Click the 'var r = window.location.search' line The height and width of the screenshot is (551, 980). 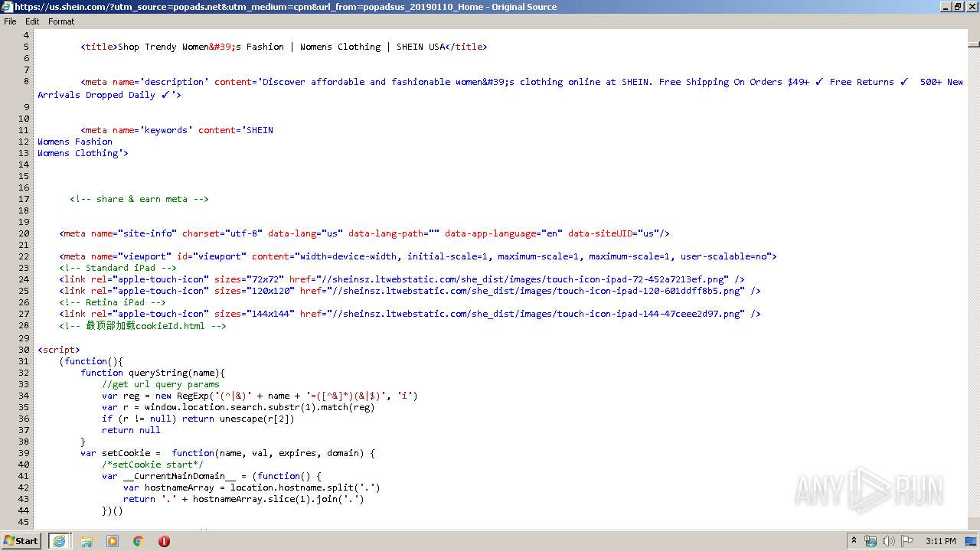coord(238,407)
